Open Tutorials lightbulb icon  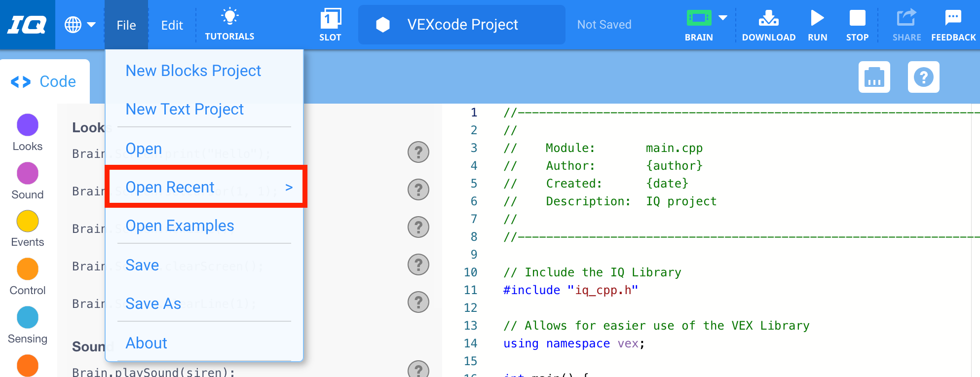230,16
